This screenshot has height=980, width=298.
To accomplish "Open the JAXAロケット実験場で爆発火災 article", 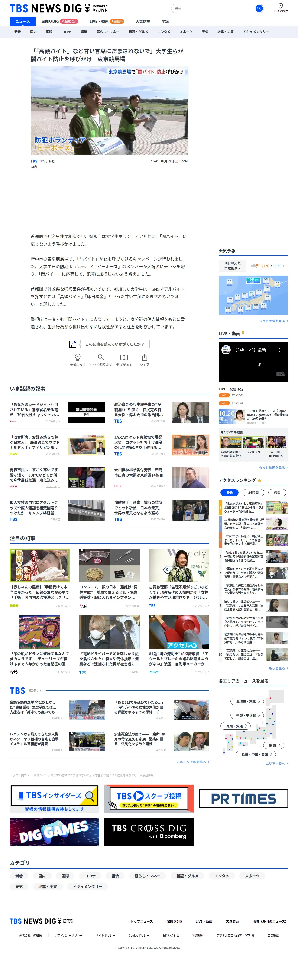I will tap(162, 445).
